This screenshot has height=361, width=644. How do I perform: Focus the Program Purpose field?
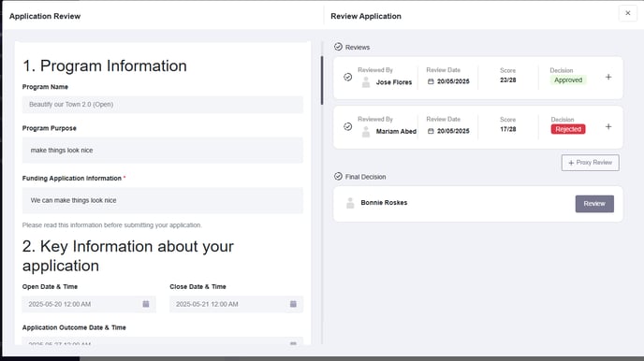tap(163, 151)
